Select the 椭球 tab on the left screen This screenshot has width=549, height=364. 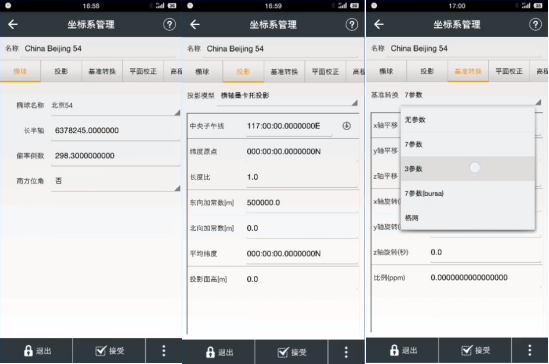[20, 71]
